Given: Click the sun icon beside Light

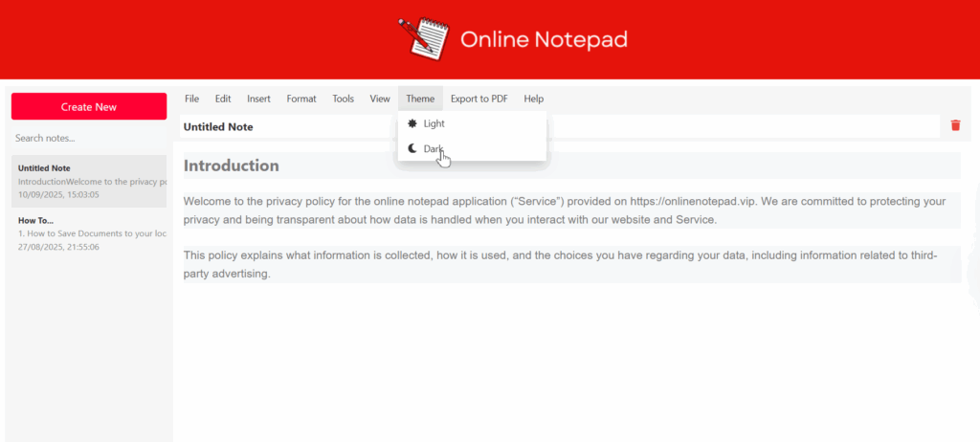Looking at the screenshot, I should tap(412, 123).
